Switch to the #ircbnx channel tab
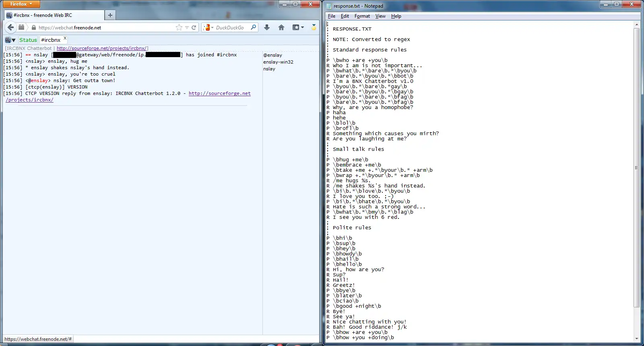Screen dimensions: 644x346 coord(51,40)
